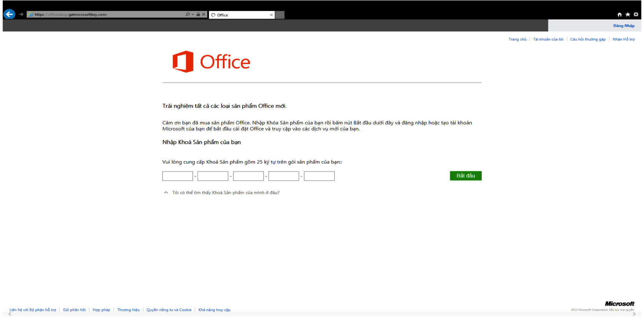
Task: Click horizontal scrollbar right arrow
Action: click(634, 314)
